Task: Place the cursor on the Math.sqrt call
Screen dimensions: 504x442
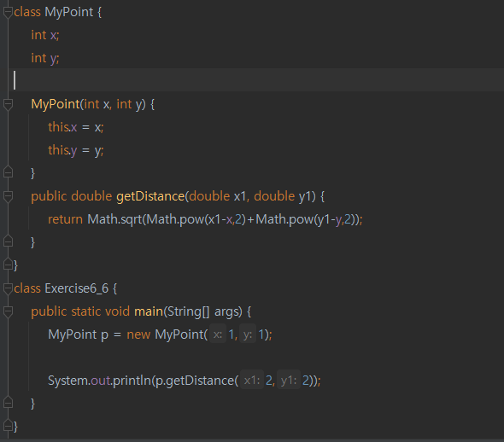Action: click(x=114, y=219)
